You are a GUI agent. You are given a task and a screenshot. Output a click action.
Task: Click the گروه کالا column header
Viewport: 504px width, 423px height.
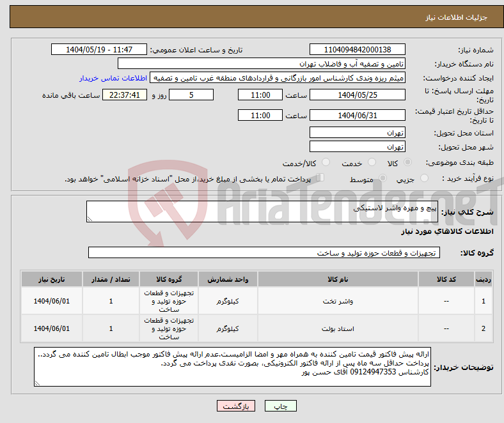[169, 279]
